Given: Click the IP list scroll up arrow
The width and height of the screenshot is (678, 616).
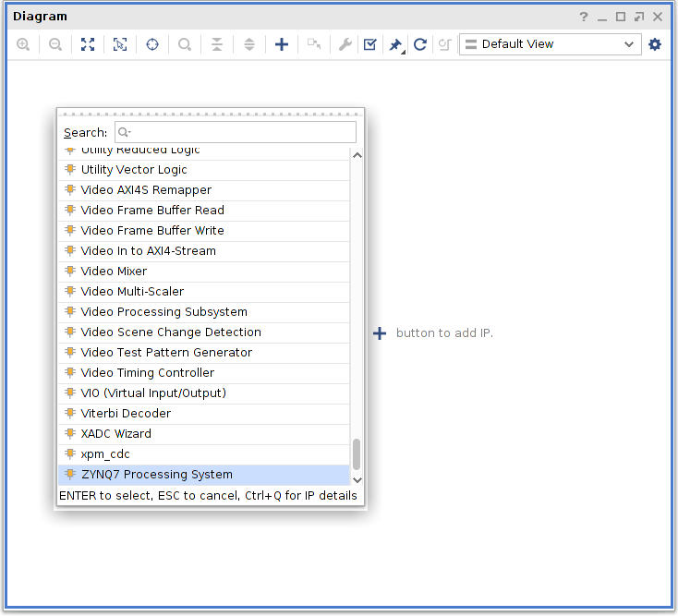Looking at the screenshot, I should pyautogui.click(x=357, y=156).
